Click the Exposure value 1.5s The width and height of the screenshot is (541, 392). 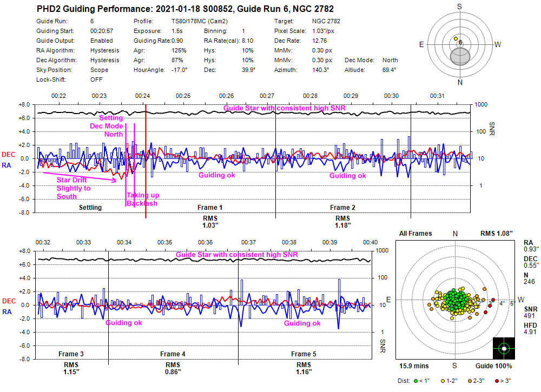pyautogui.click(x=177, y=31)
